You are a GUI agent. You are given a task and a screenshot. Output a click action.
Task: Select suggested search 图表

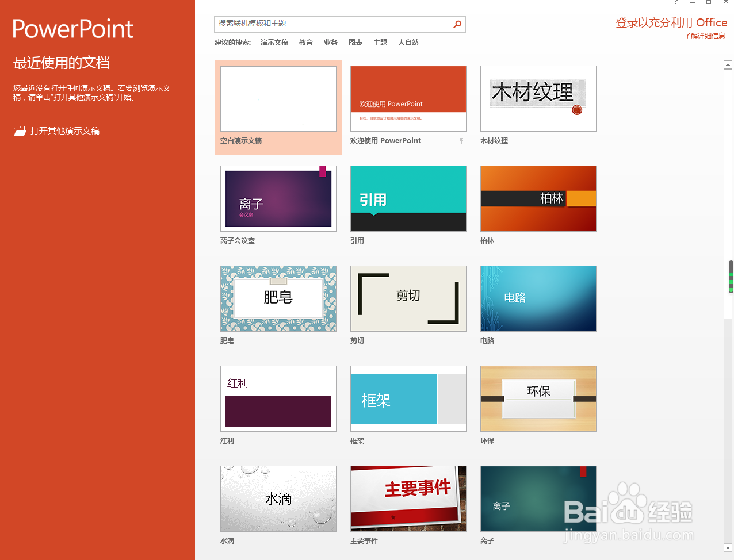[x=355, y=43]
